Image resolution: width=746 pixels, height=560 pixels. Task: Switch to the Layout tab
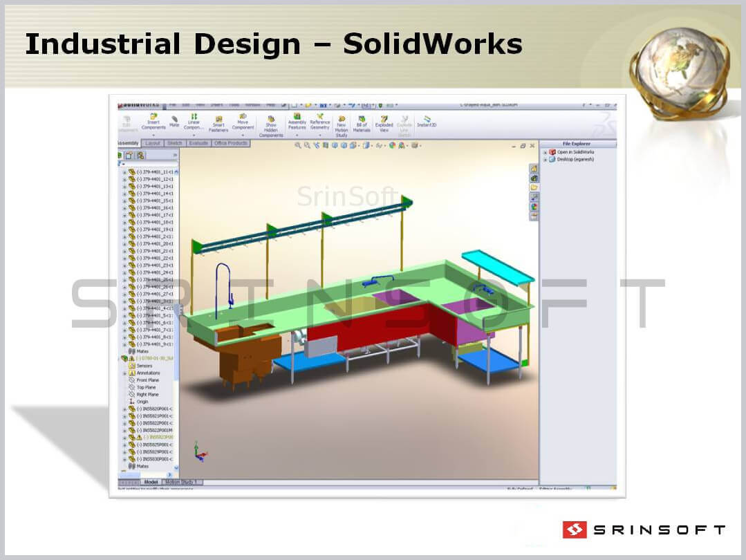153,143
